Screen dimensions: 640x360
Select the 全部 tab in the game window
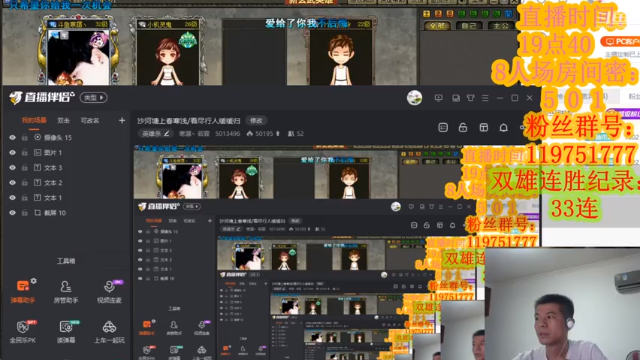click(x=437, y=26)
